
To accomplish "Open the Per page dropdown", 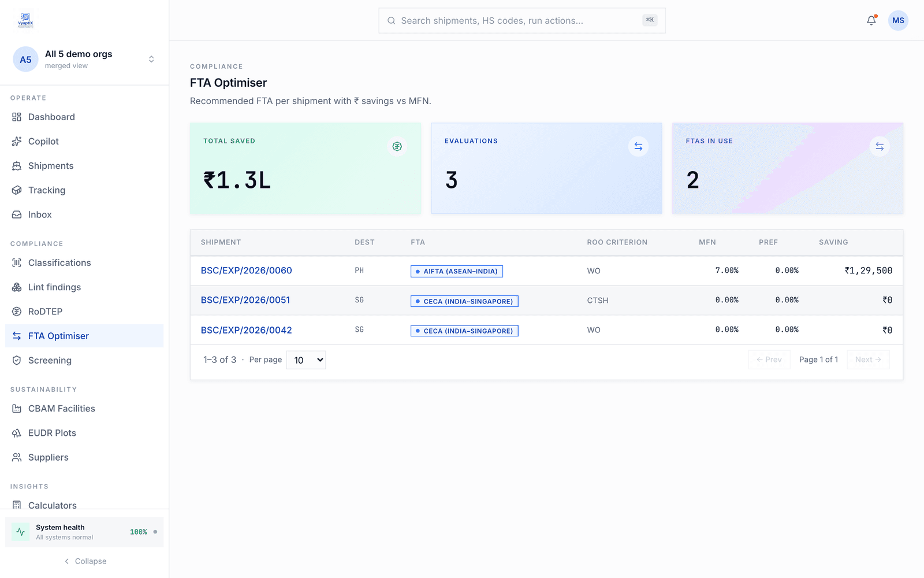I will [306, 360].
